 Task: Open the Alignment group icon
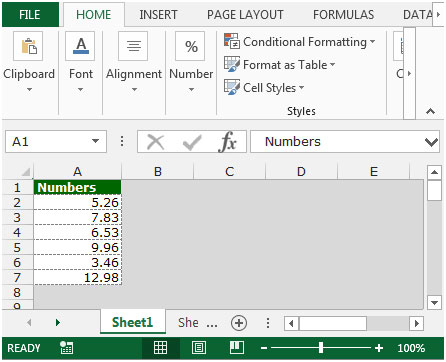tap(133, 46)
